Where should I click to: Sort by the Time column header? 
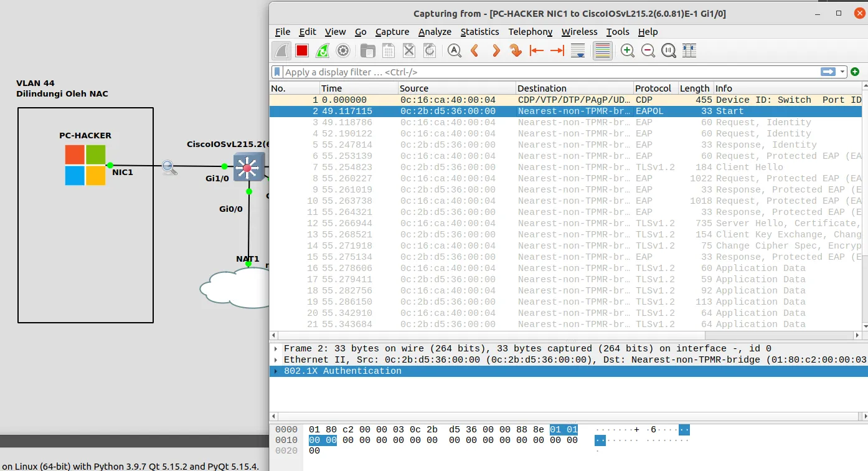(x=359, y=88)
